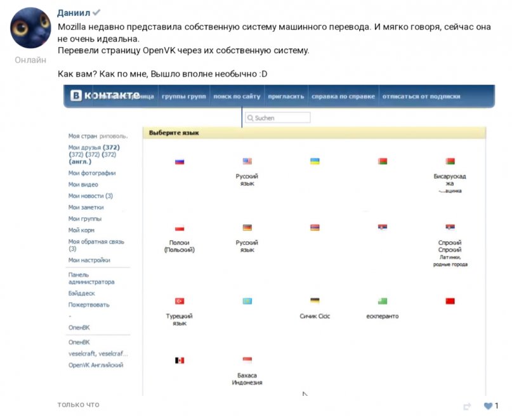Open Даниил's cat avatar

coord(30,27)
